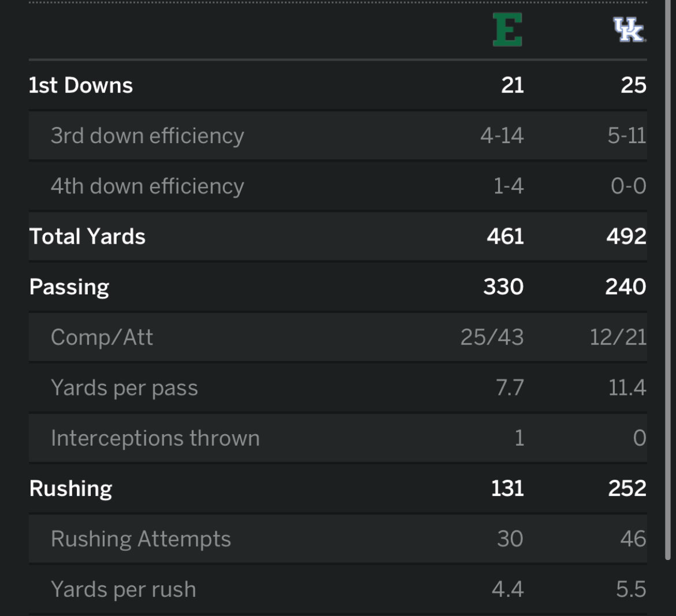The image size is (676, 616).
Task: Click the 4th down efficiency label
Action: pos(147,186)
